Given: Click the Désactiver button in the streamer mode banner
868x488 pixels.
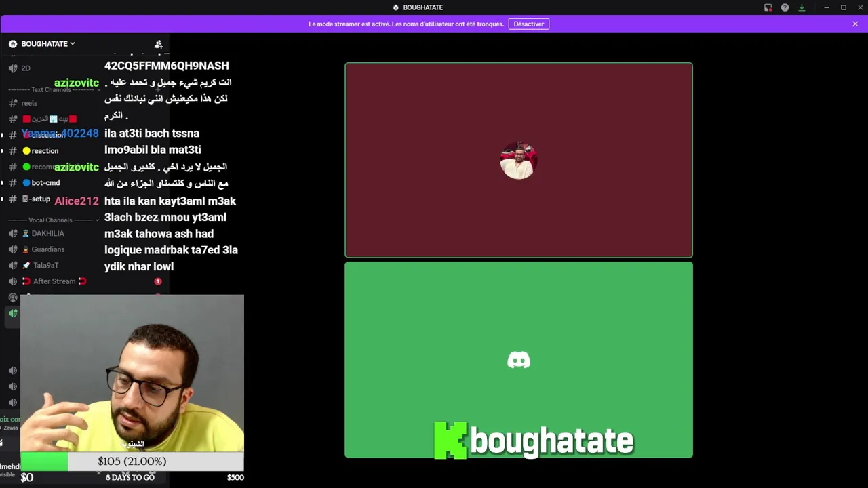Looking at the screenshot, I should point(529,24).
